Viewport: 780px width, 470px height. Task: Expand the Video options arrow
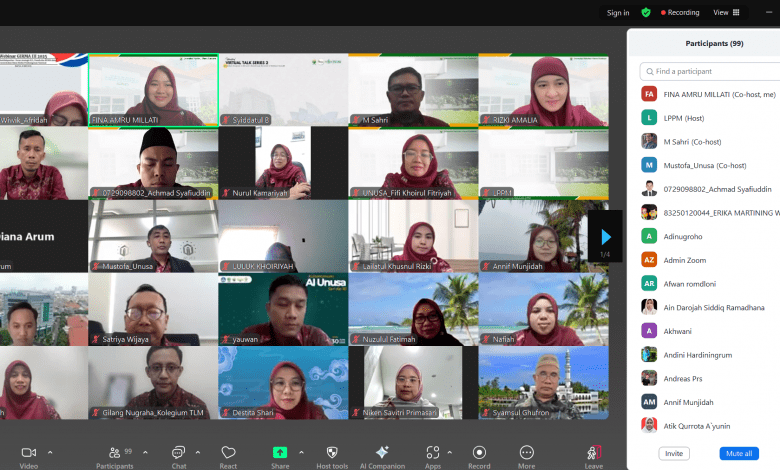point(49,452)
